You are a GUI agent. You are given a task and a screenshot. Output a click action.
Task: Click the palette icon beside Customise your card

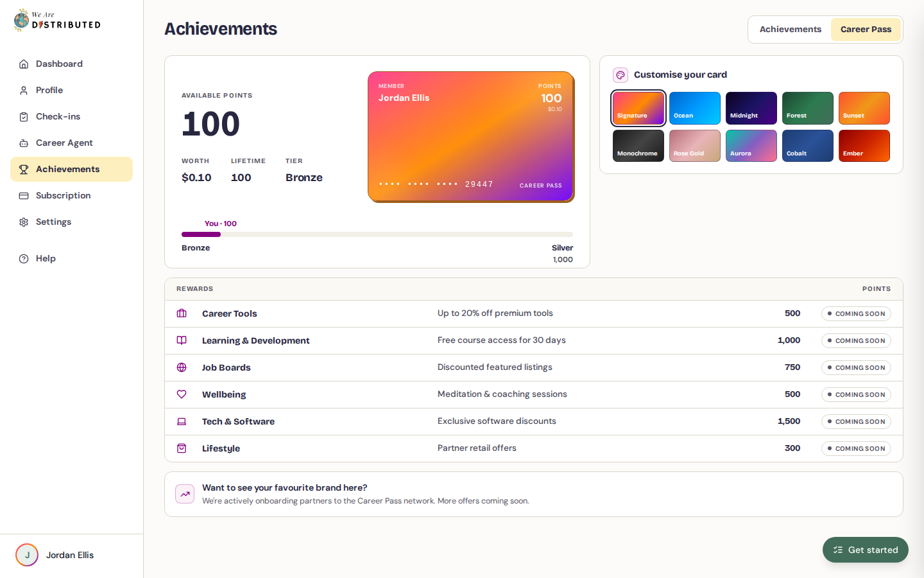click(x=620, y=75)
